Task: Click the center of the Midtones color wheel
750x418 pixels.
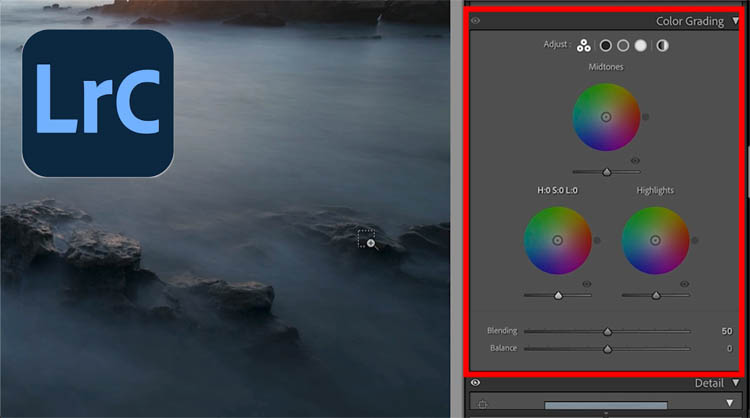Action: [606, 117]
